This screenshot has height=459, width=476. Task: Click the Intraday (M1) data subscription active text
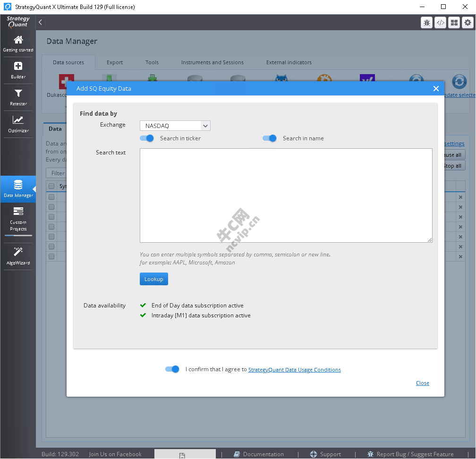(201, 315)
